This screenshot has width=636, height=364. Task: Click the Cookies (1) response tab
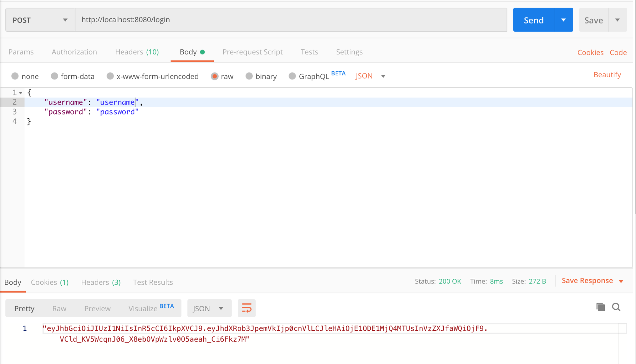tap(49, 282)
